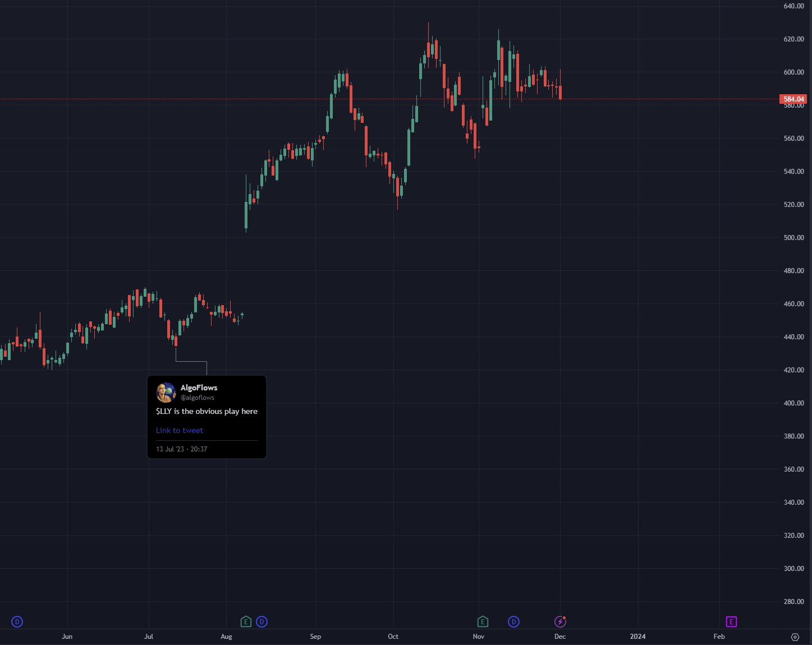This screenshot has width=812, height=645.
Task: Click the 320.00 price axis label
Action: click(793, 536)
